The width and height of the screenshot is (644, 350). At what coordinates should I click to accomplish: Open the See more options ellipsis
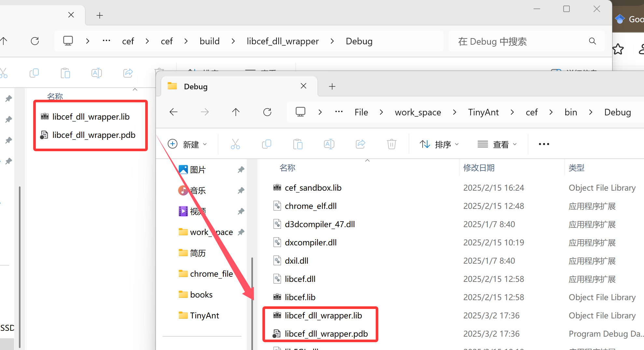coord(543,144)
